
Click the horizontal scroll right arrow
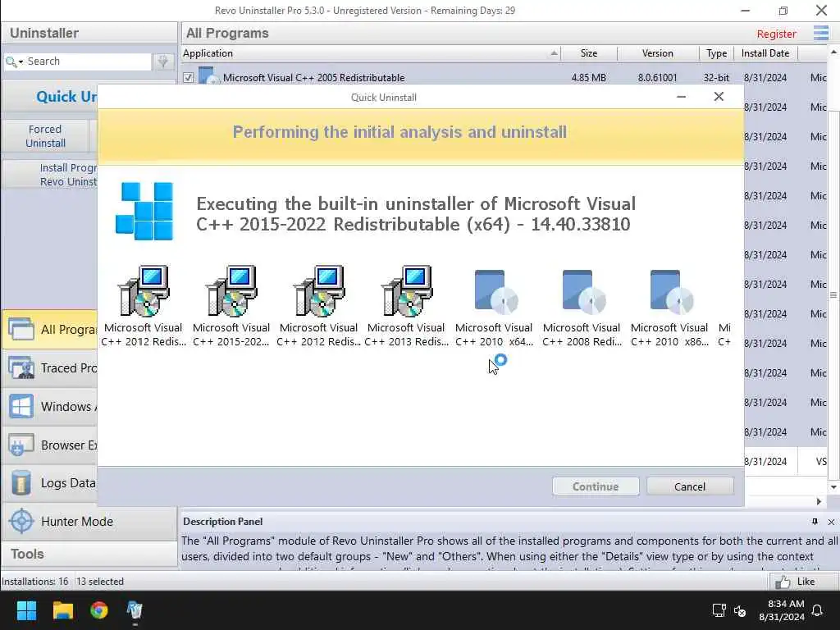[x=819, y=501]
